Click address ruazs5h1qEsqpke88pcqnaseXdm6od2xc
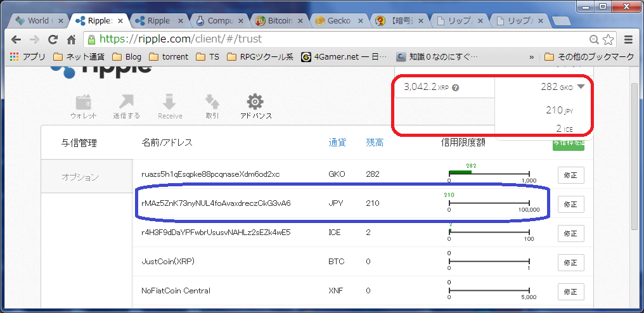 coord(210,174)
